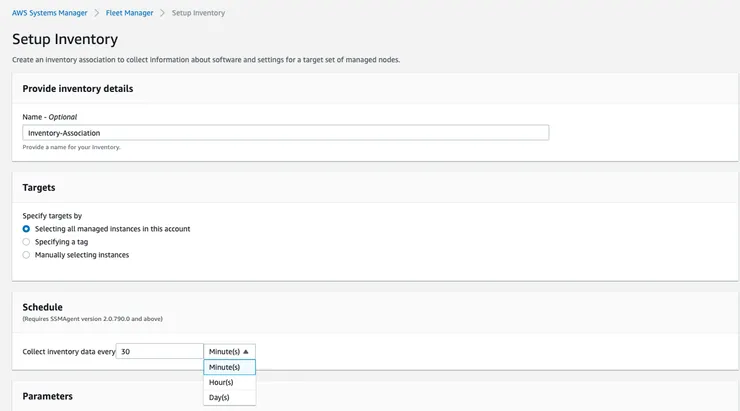Collapse the open schedule unit dropdown
740x411 pixels.
tap(229, 352)
